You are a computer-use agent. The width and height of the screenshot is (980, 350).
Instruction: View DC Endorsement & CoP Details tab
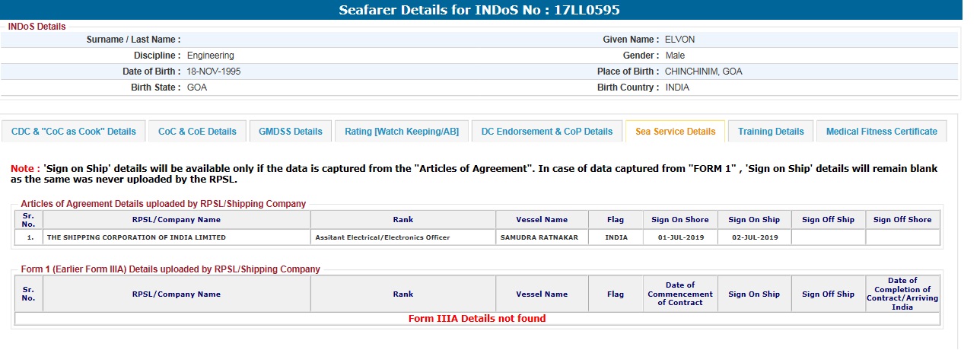546,132
